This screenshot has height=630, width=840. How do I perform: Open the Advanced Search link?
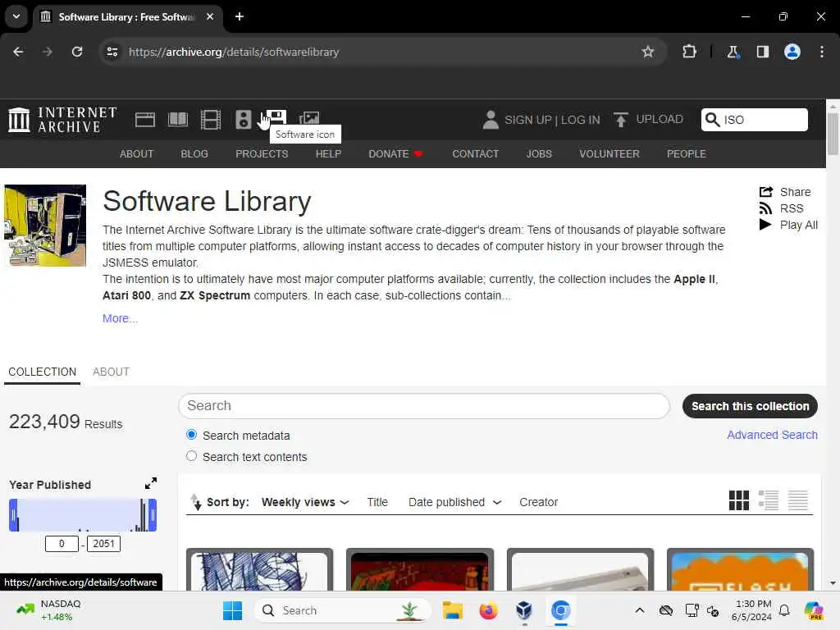pos(772,435)
